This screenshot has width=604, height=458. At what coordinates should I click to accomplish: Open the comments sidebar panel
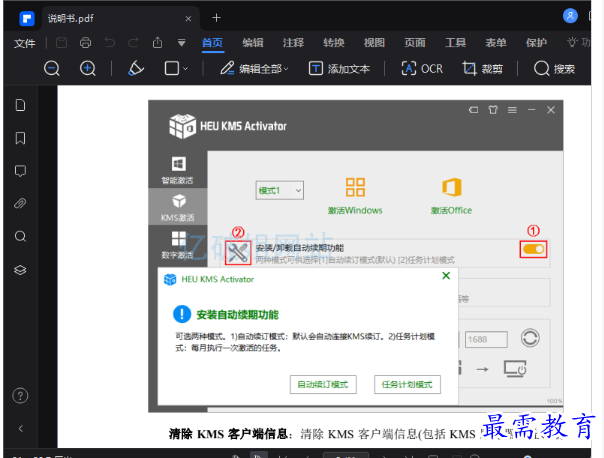(20, 171)
